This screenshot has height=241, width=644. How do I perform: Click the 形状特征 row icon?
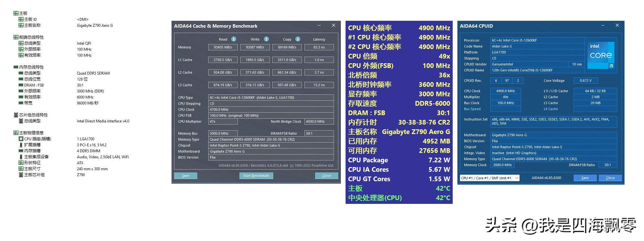pyautogui.click(x=21, y=163)
